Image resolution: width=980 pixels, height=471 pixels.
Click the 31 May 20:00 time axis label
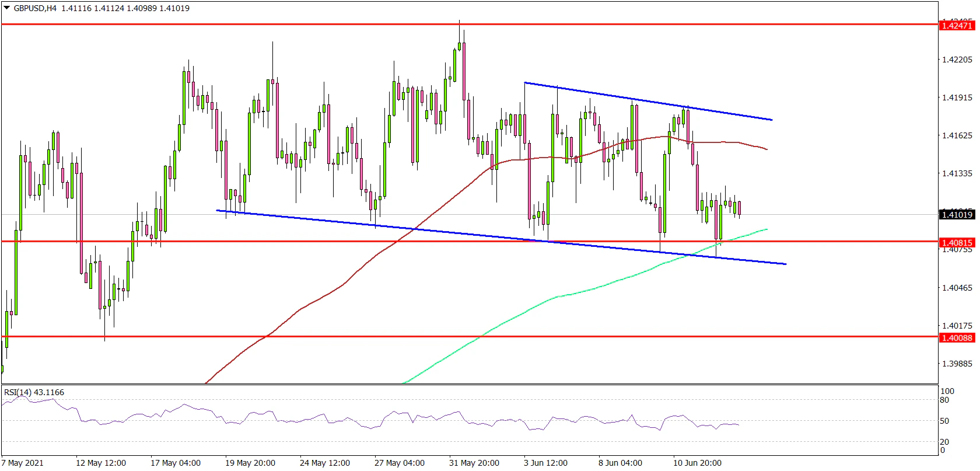point(474,463)
